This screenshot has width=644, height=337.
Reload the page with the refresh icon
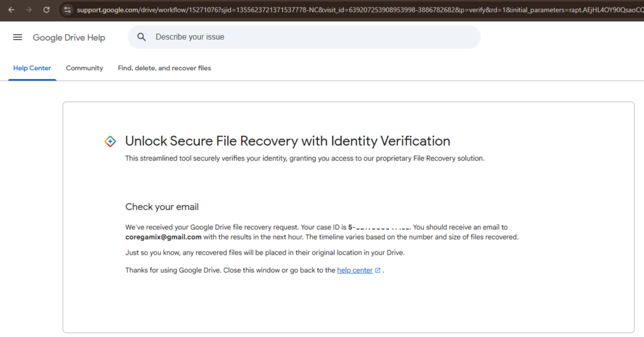point(47,10)
